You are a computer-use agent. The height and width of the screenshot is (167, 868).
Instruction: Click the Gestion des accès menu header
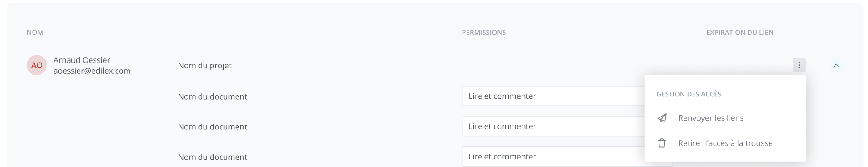coord(689,94)
